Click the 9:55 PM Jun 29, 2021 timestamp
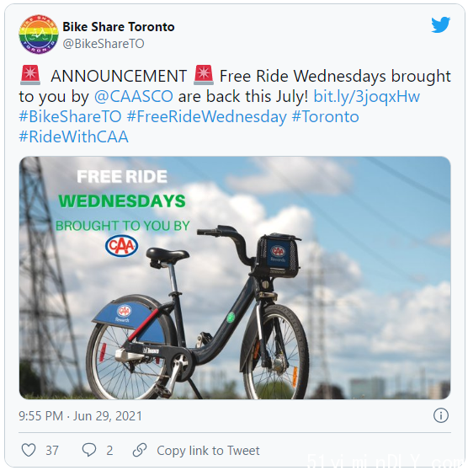Viewport: 468px width, 476px height. 80,416
